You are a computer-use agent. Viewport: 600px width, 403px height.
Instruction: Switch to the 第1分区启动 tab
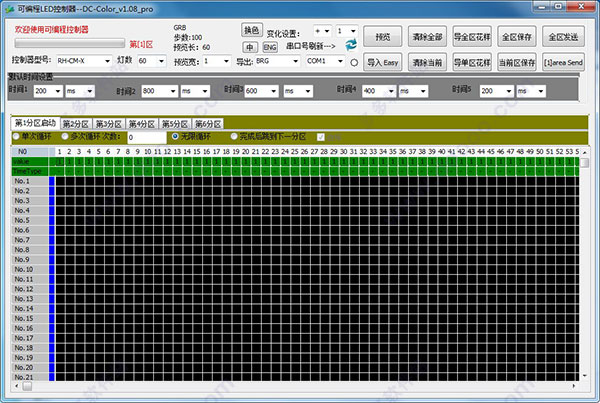point(35,123)
